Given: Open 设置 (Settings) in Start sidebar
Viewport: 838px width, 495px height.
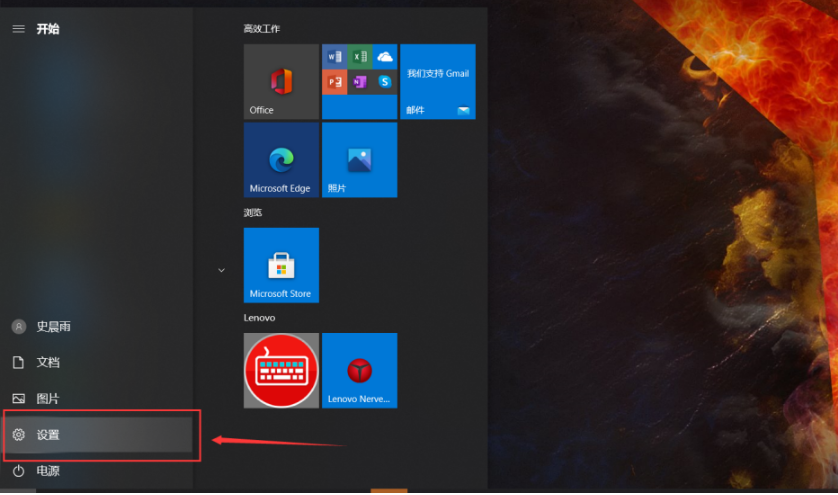Looking at the screenshot, I should click(48, 435).
